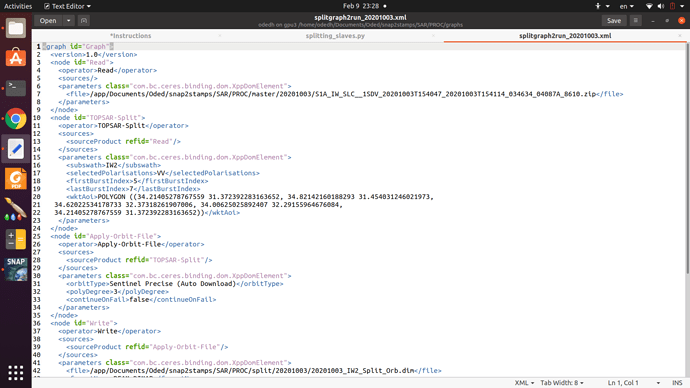The width and height of the screenshot is (690, 388).
Task: Open the XML language selector dropdown
Action: (524, 383)
